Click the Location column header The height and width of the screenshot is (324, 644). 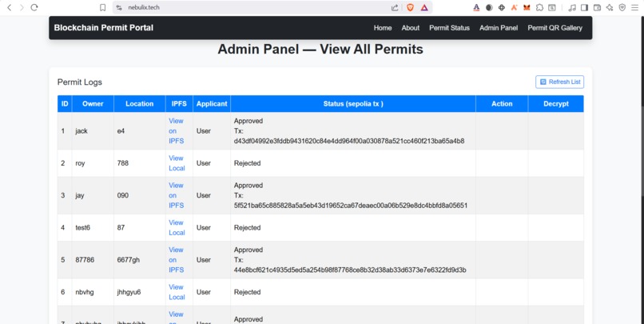tap(140, 104)
